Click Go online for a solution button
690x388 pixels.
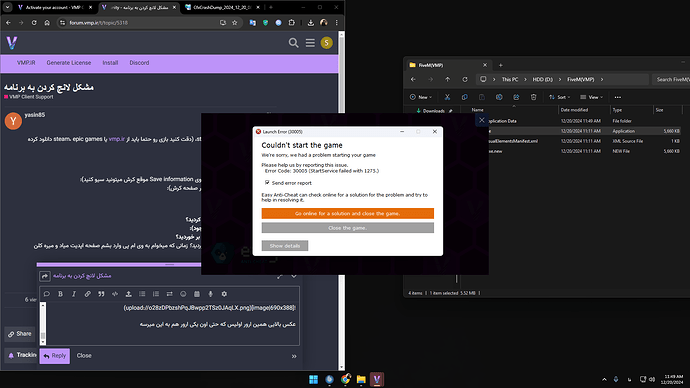click(x=348, y=213)
